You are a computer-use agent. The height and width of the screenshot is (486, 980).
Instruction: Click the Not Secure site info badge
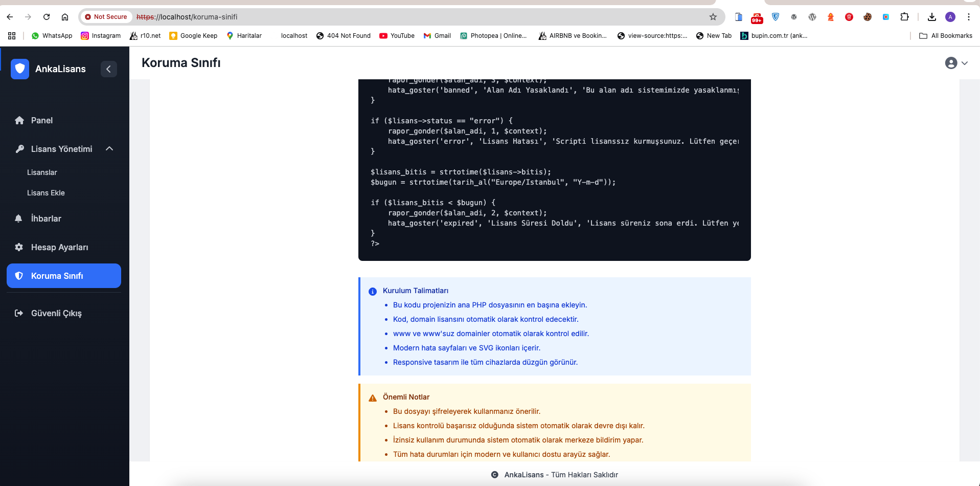(x=106, y=17)
